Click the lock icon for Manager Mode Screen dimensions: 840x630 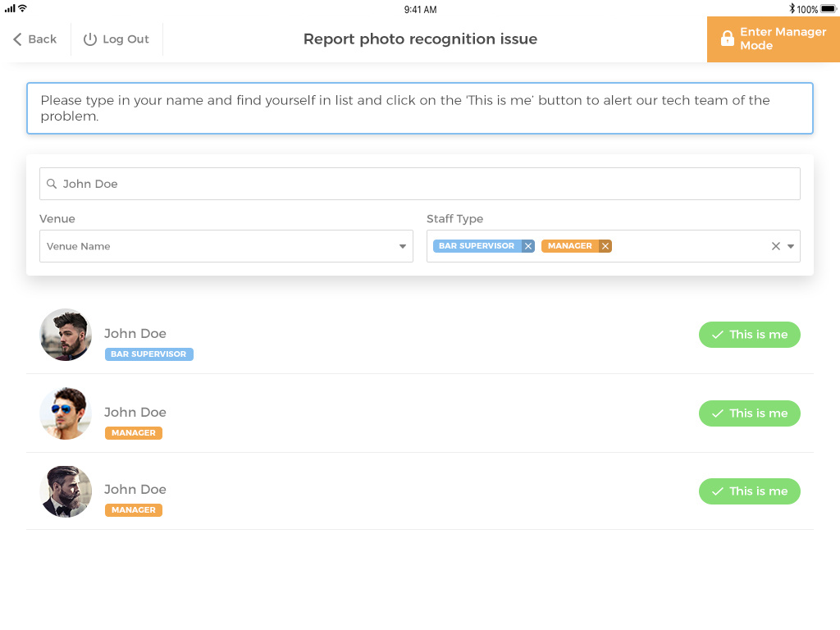pos(727,39)
